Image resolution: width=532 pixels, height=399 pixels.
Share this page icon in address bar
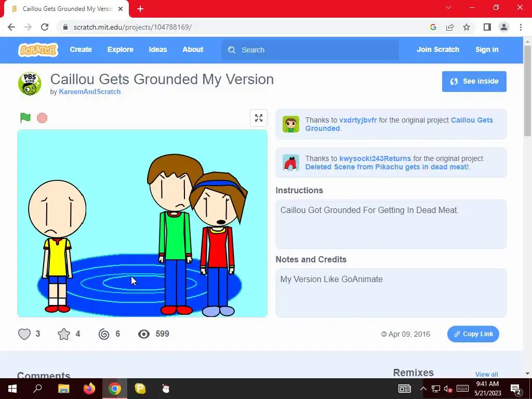click(450, 27)
